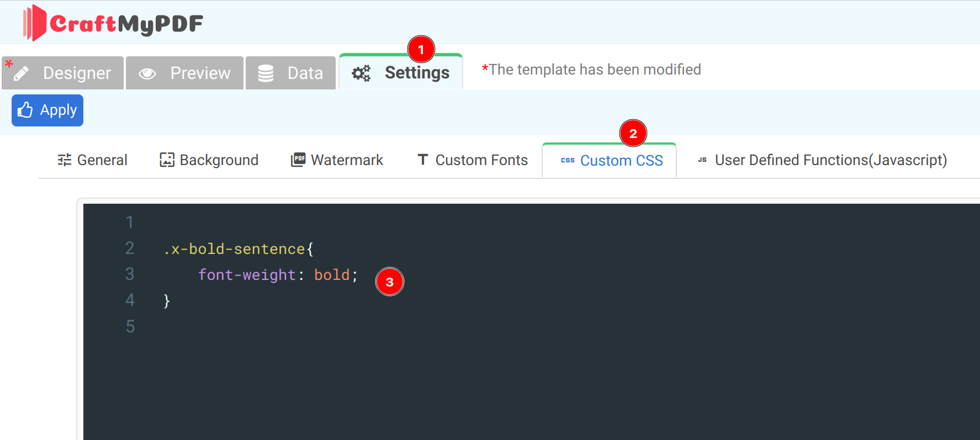Click the T icon beside Custom Fonts

[x=423, y=160]
